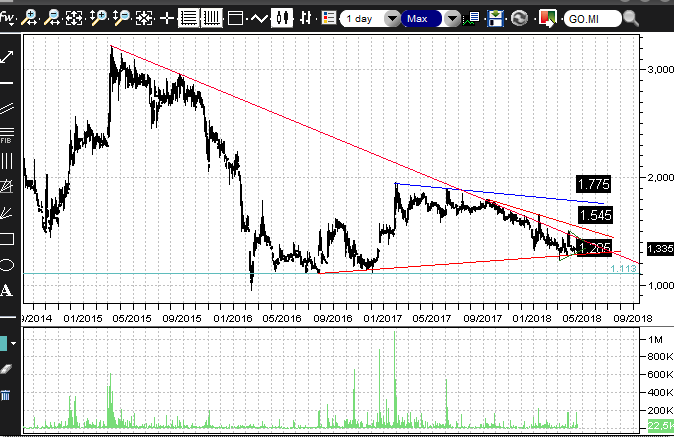
Task: Open the chart legend settings icon
Action: (329, 18)
